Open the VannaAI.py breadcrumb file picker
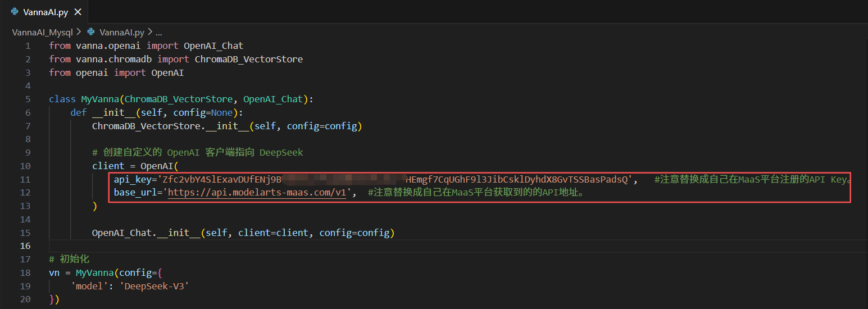This screenshot has height=309, width=868. coord(121,32)
